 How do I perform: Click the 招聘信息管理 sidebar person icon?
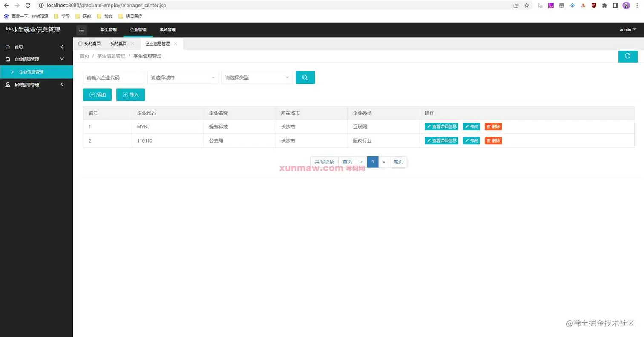click(x=8, y=85)
